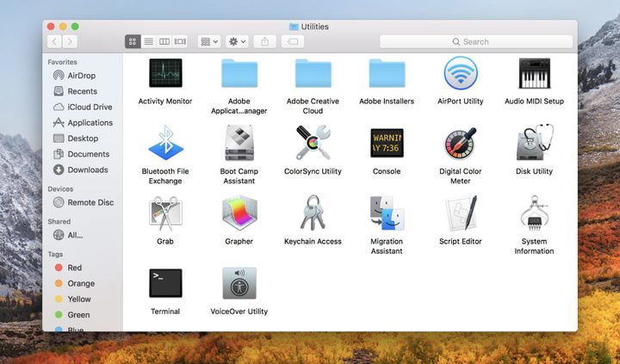Open the item arrangement dropdown
Screen dimensions: 620x364
point(209,41)
